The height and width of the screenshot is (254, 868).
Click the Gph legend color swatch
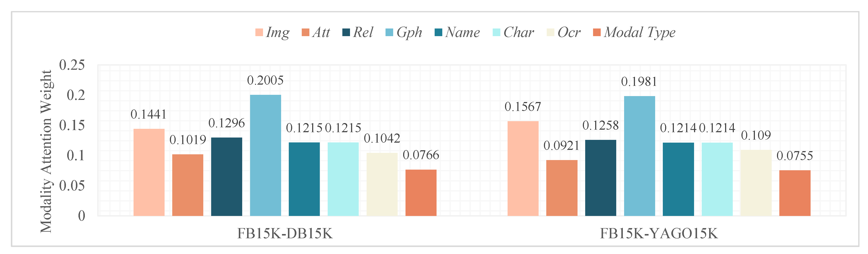pos(389,32)
